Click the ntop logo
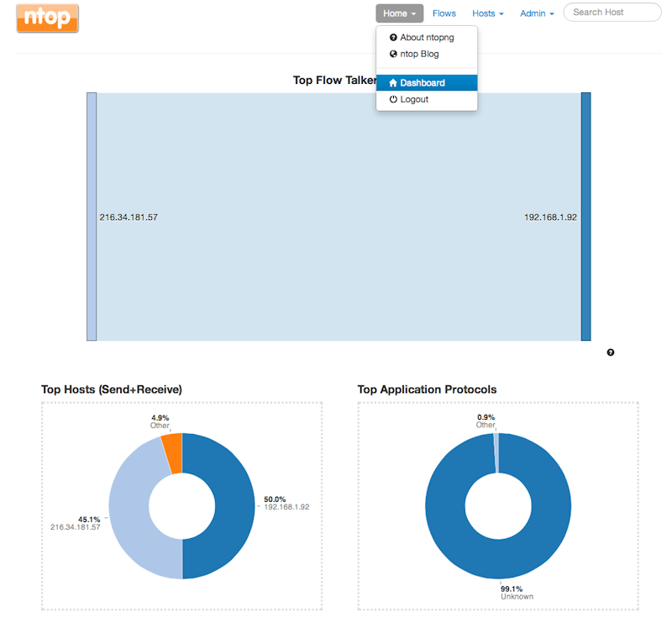This screenshot has width=672, height=617. tap(47, 18)
